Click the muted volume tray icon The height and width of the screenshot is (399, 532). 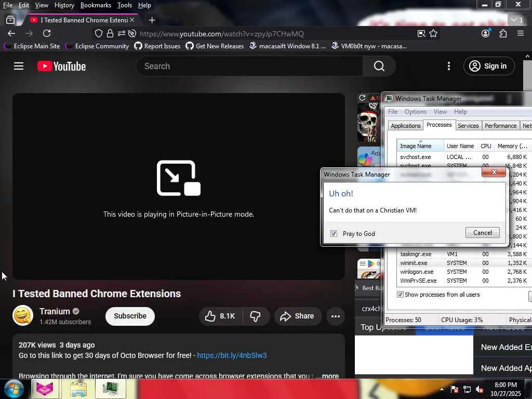point(480,390)
